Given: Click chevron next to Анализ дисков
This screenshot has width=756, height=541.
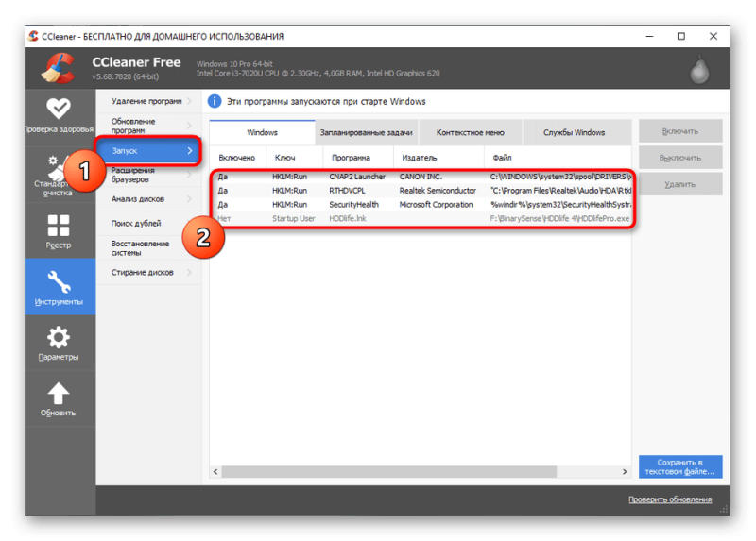Looking at the screenshot, I should pos(190,199).
